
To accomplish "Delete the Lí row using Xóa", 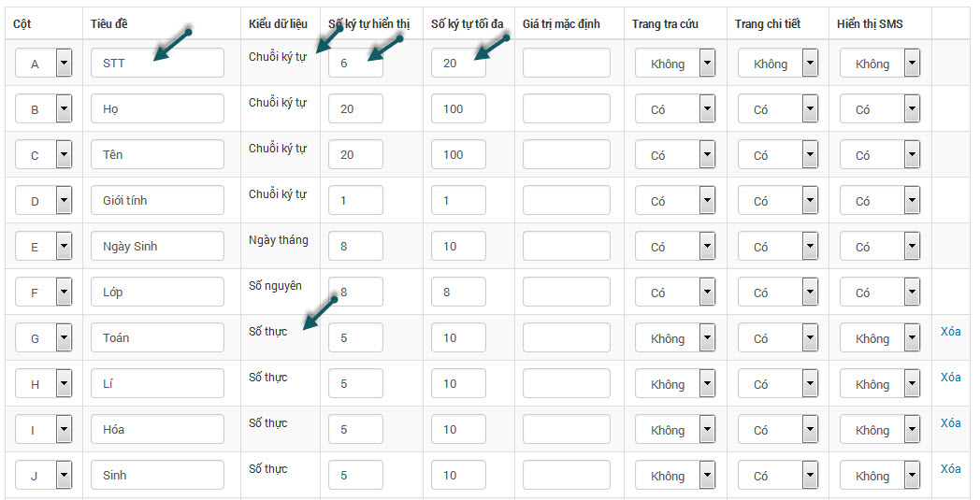I will (950, 378).
